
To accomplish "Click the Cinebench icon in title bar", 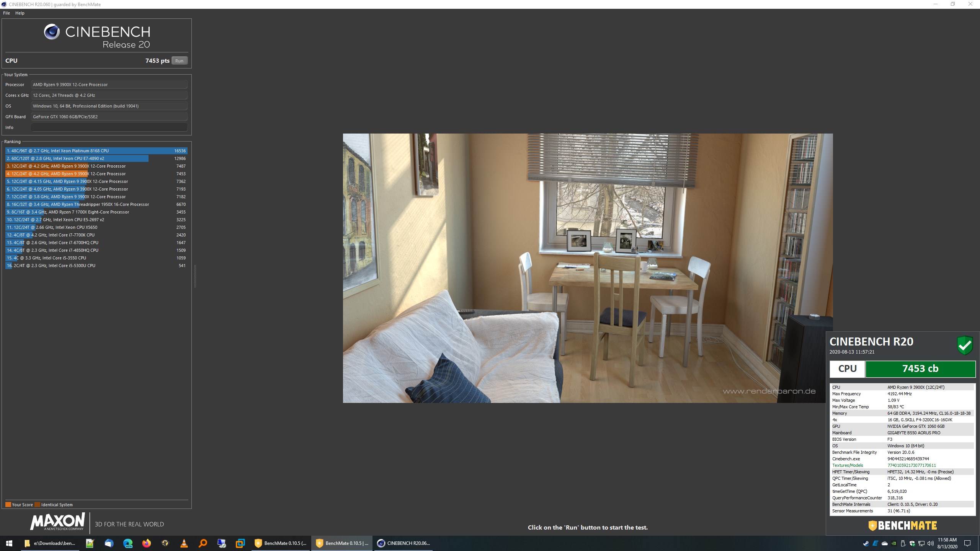I will [4, 4].
